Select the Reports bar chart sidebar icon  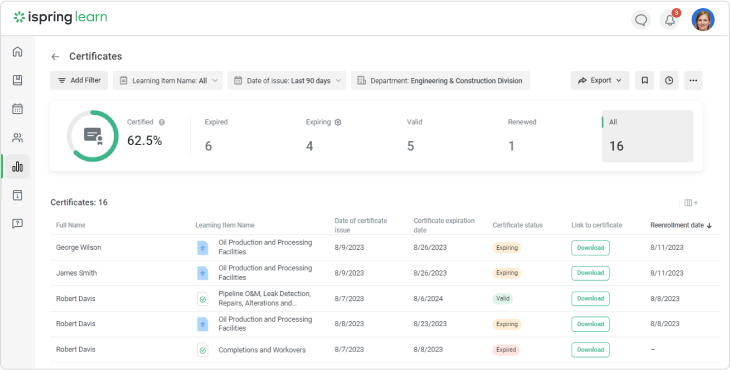tap(18, 167)
